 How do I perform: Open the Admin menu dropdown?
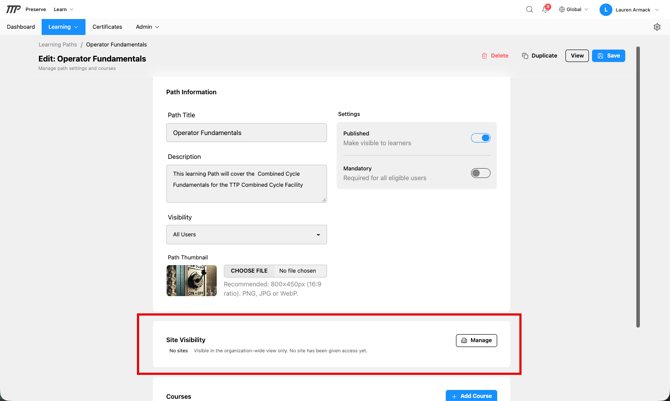pyautogui.click(x=147, y=27)
